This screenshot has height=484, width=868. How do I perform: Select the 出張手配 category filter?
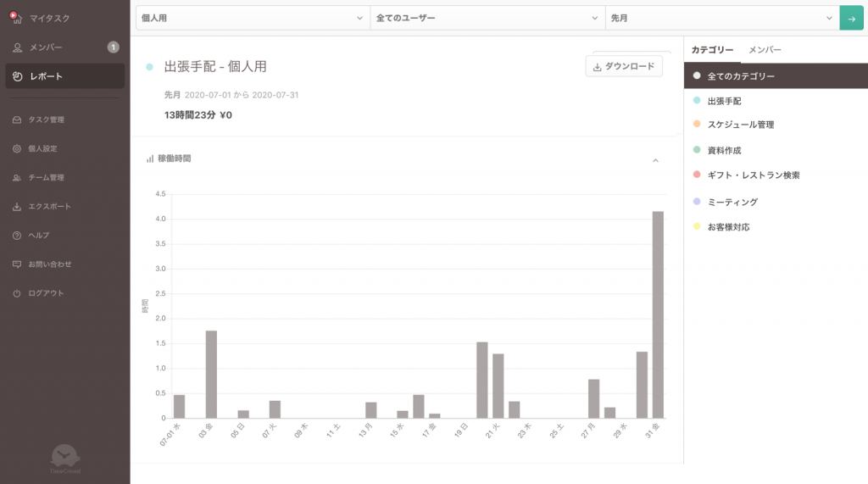[x=724, y=101]
